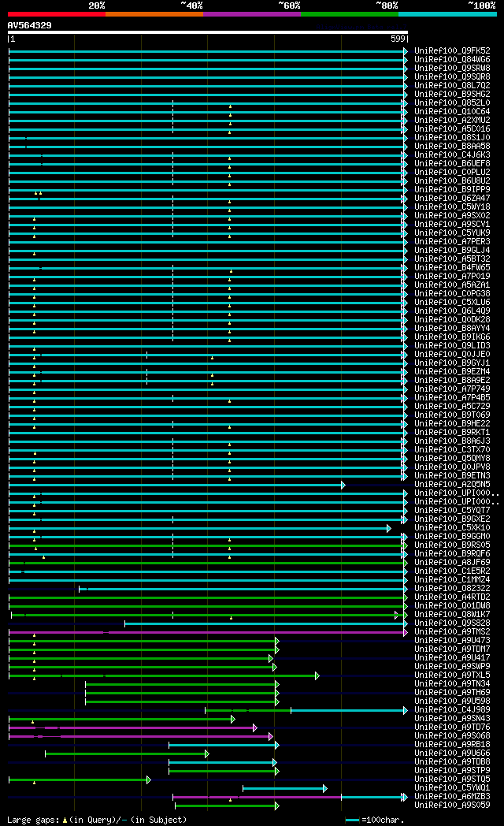Click the purple alignment bar for UniRef100_A9TMS2
This screenshot has width=504, height=826.
(x=208, y=633)
